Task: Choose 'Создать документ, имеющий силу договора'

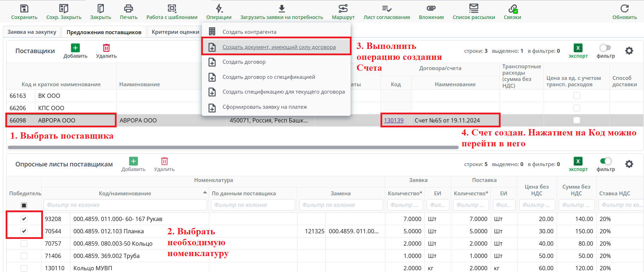Action: [x=279, y=47]
